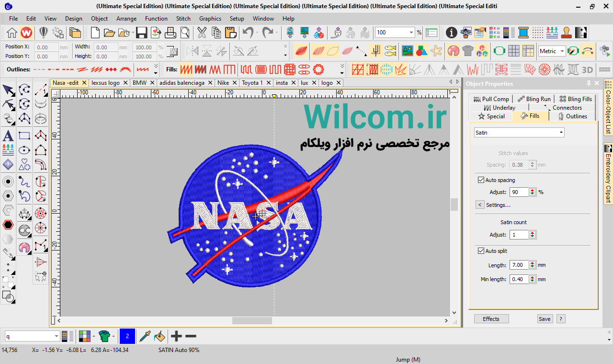Open the Color-Object List side panel
613x364 pixels.
pyautogui.click(x=608, y=108)
